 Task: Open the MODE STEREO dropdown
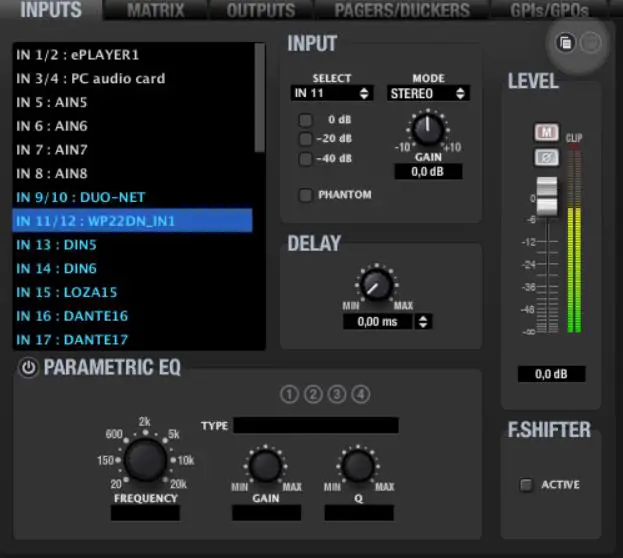(428, 93)
